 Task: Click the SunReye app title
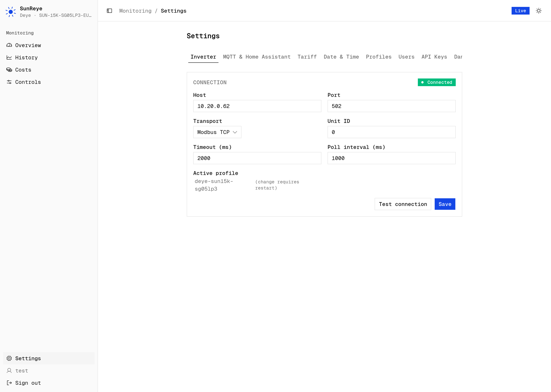pos(31,8)
